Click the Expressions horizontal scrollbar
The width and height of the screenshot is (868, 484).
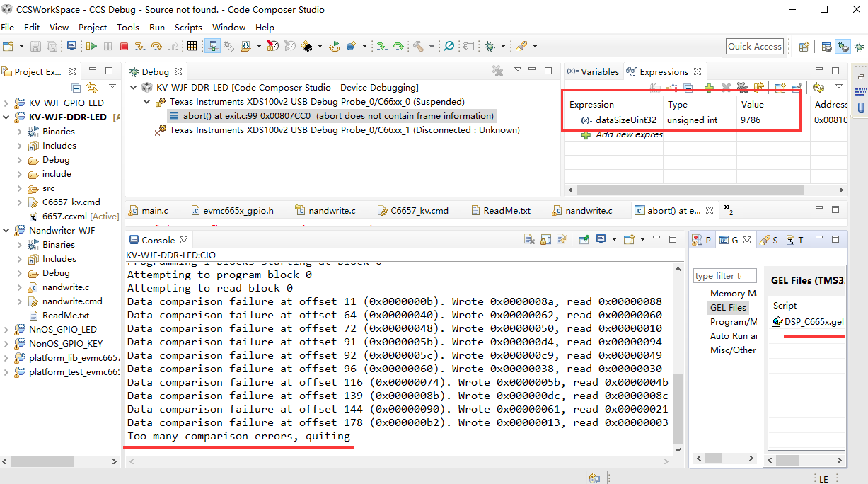click(691, 190)
